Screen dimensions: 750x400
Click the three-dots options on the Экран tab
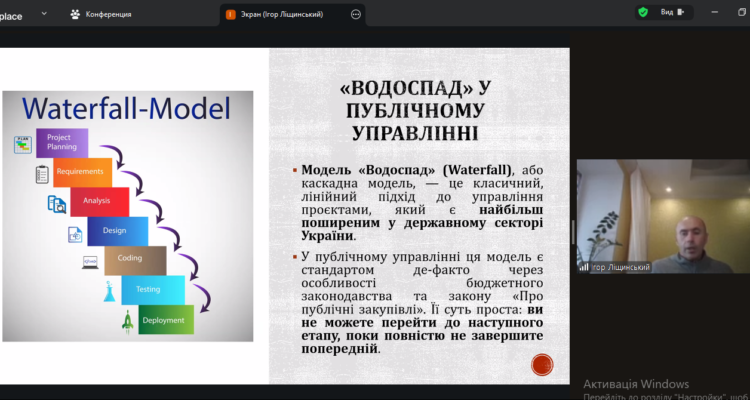click(356, 14)
